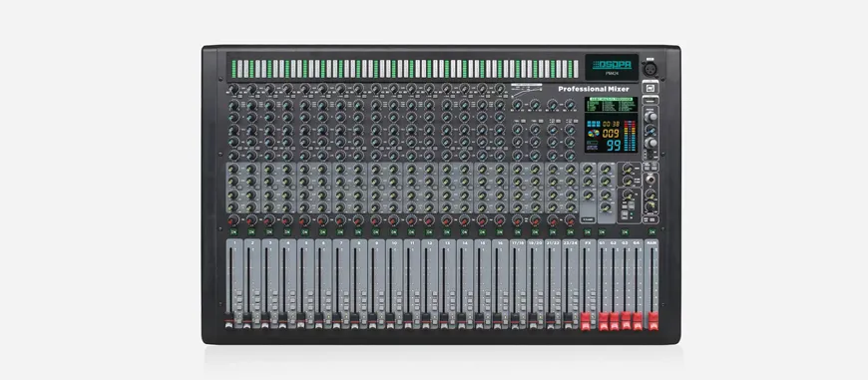Click the 'MAIN' label above the master fader
The image size is (868, 380).
click(652, 243)
